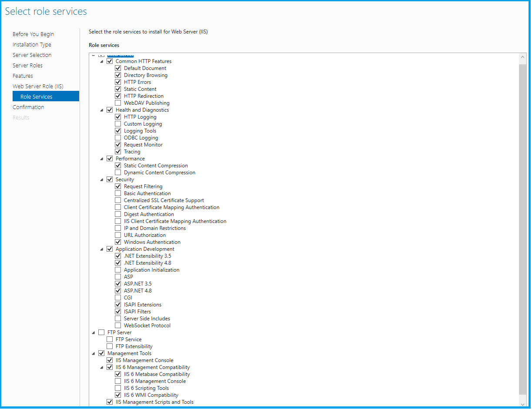Select the ASP.NET 4.8 tree item label
Image resolution: width=532 pixels, height=409 pixels.
pyautogui.click(x=137, y=291)
